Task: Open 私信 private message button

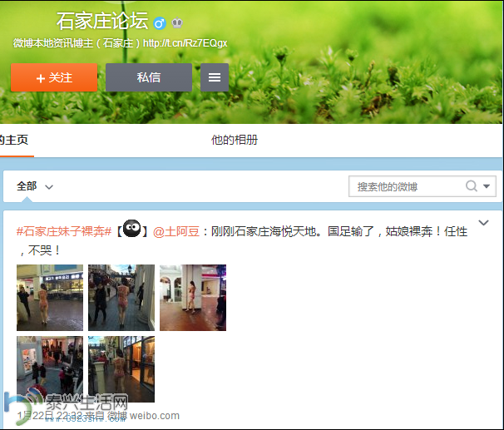Action: point(149,77)
